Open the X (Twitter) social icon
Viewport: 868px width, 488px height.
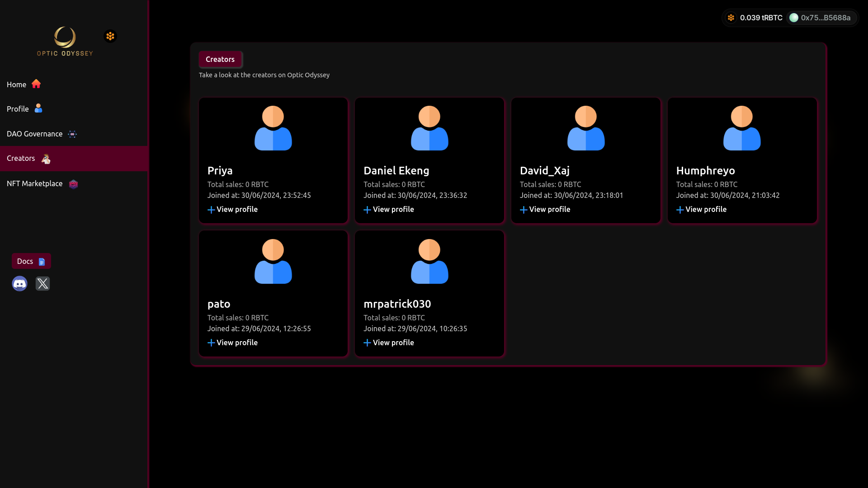click(43, 284)
